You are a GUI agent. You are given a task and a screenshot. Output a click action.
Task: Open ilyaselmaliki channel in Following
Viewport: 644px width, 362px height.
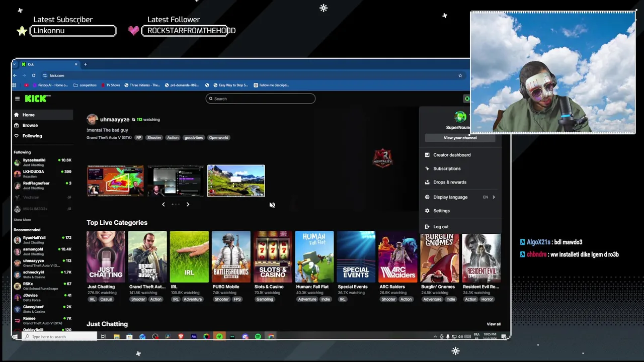[x=43, y=162]
